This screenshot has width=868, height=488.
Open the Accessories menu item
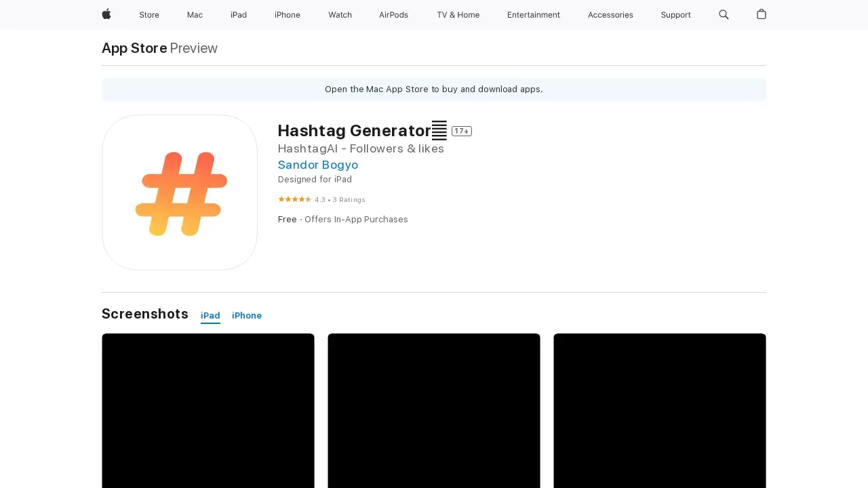pos(610,15)
